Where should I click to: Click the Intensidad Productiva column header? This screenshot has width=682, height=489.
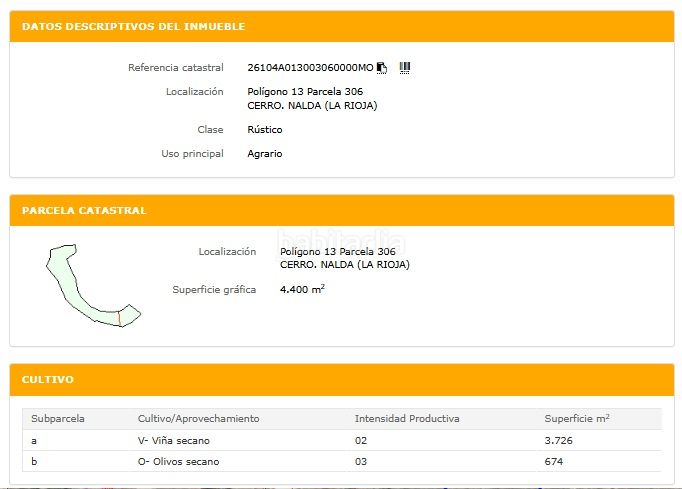coord(406,418)
